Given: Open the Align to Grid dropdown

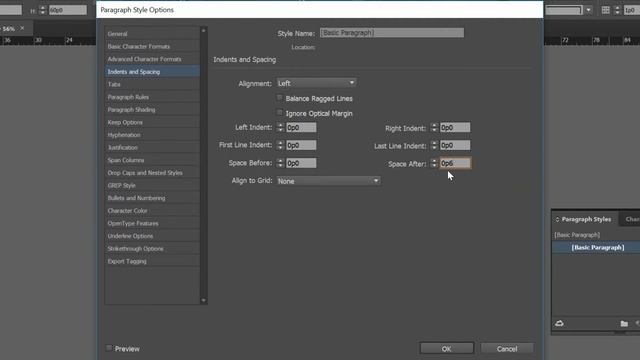Looking at the screenshot, I should click(329, 181).
